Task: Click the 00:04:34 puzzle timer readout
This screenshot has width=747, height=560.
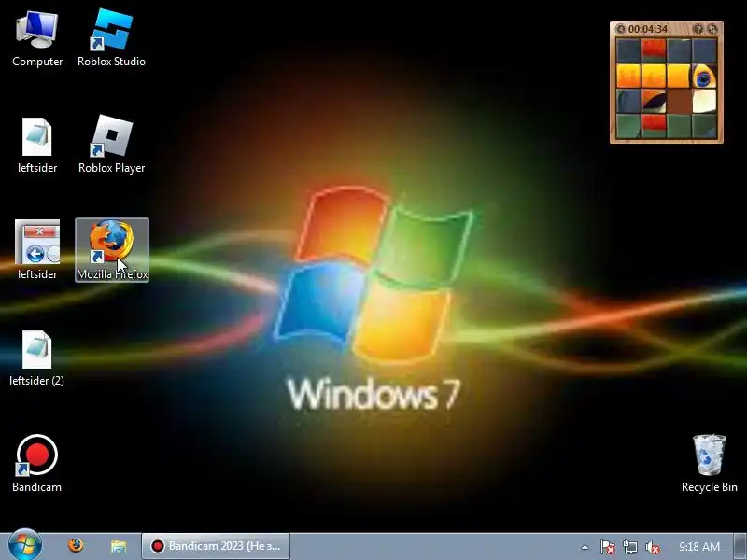Action: [x=647, y=29]
